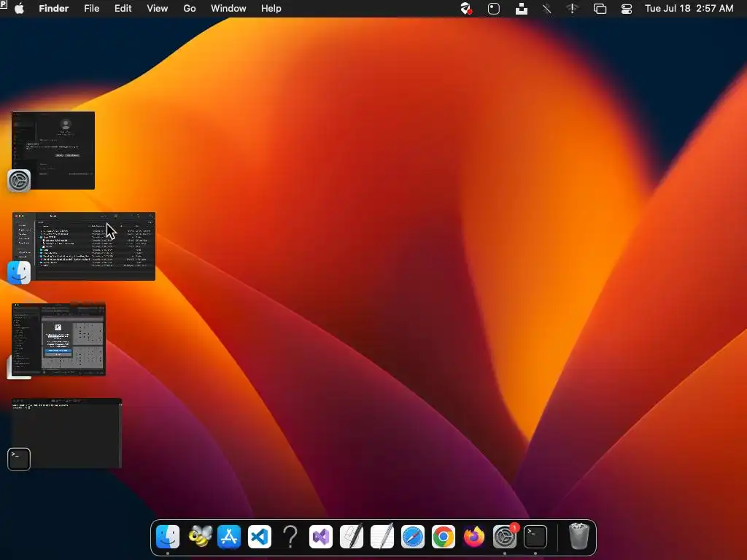Switch to the Terminal window thumbnail
This screenshot has width=747, height=560.
66,433
